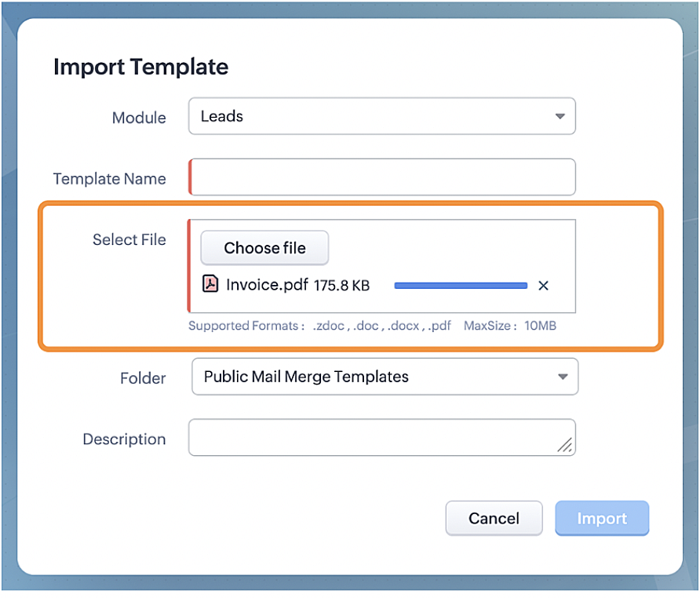
Task: Click the Template Name label
Action: (109, 179)
